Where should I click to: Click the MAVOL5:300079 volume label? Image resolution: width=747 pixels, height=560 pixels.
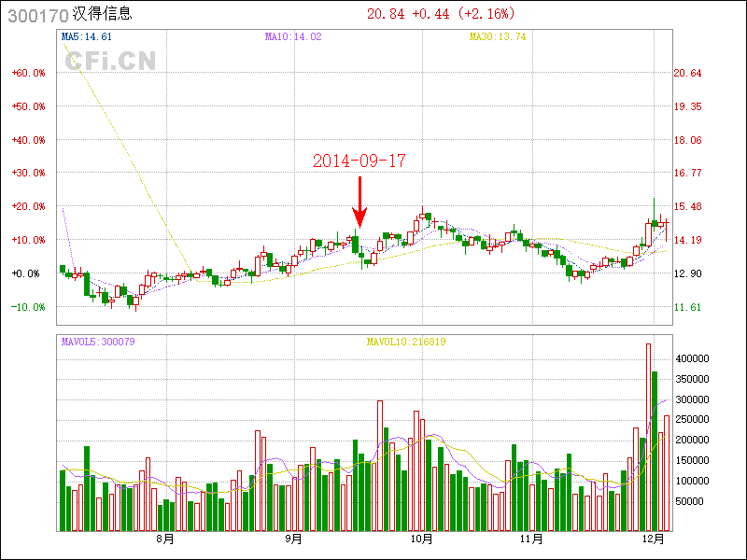tap(98, 342)
